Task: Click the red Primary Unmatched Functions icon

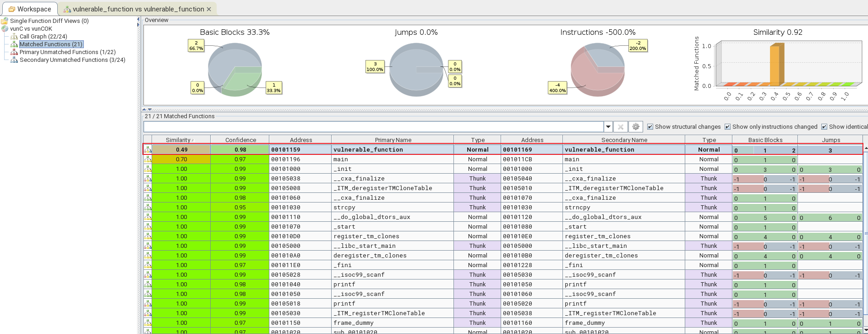Action: coord(14,52)
